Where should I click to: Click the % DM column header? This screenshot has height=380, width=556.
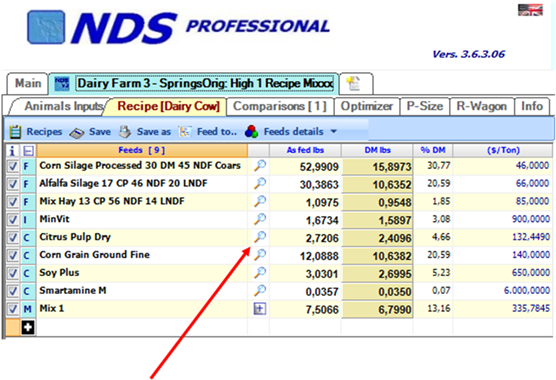point(433,150)
